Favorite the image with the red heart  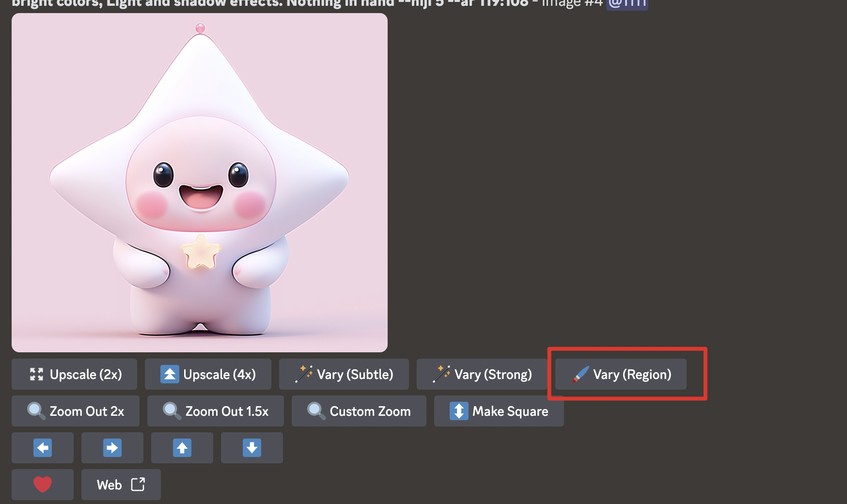pos(43,485)
